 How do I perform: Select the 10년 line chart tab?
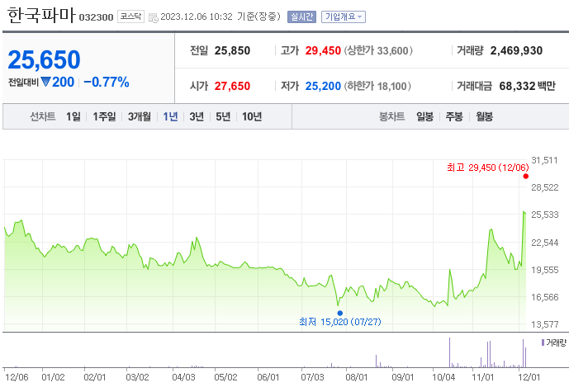coord(252,116)
